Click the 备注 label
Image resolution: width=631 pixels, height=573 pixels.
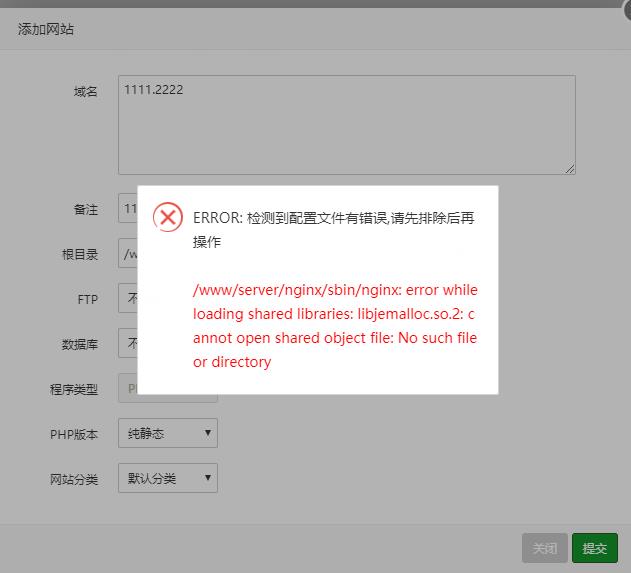point(86,209)
